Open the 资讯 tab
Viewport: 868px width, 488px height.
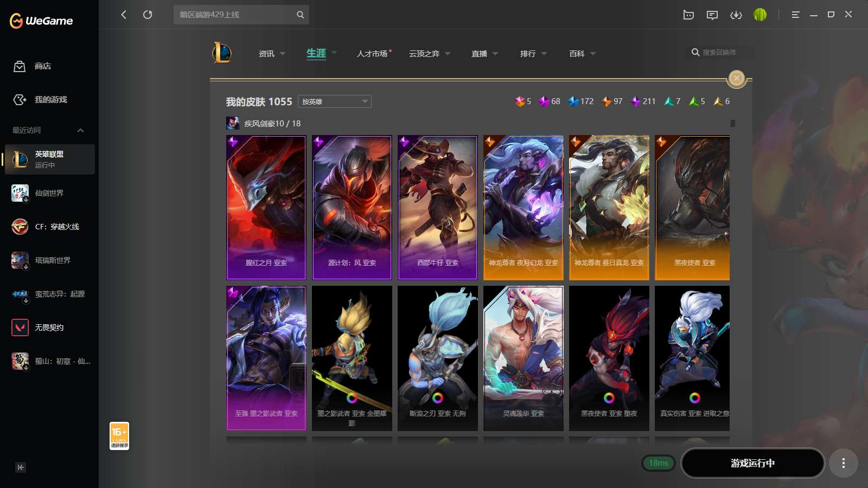tap(266, 54)
